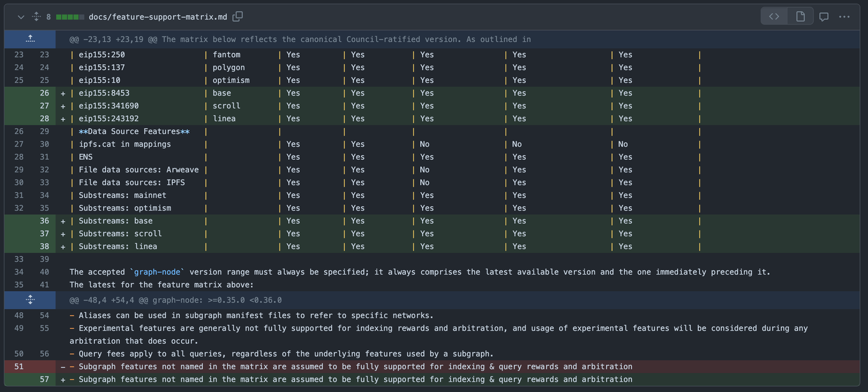Expand hidden lines above line 23
This screenshot has width=868, height=392.
pyautogui.click(x=30, y=39)
